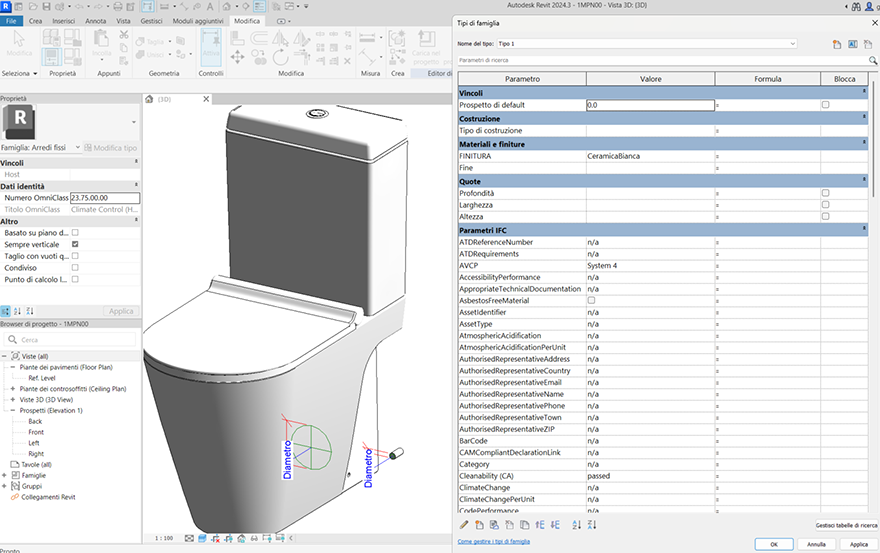The width and height of the screenshot is (880, 553).
Task: Click sort parameters ascending (A-Z) icon
Action: pyautogui.click(x=576, y=524)
